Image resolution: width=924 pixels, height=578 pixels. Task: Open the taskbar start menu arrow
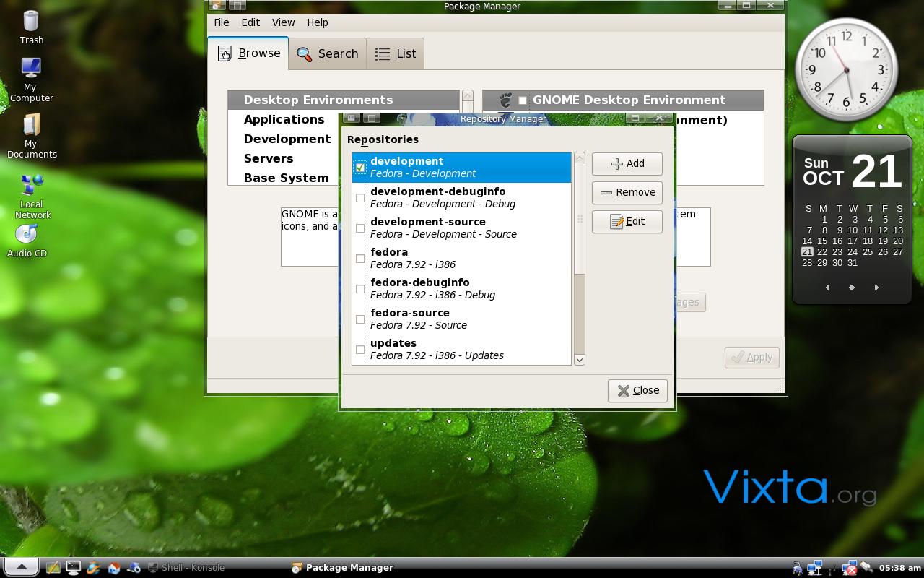21,567
